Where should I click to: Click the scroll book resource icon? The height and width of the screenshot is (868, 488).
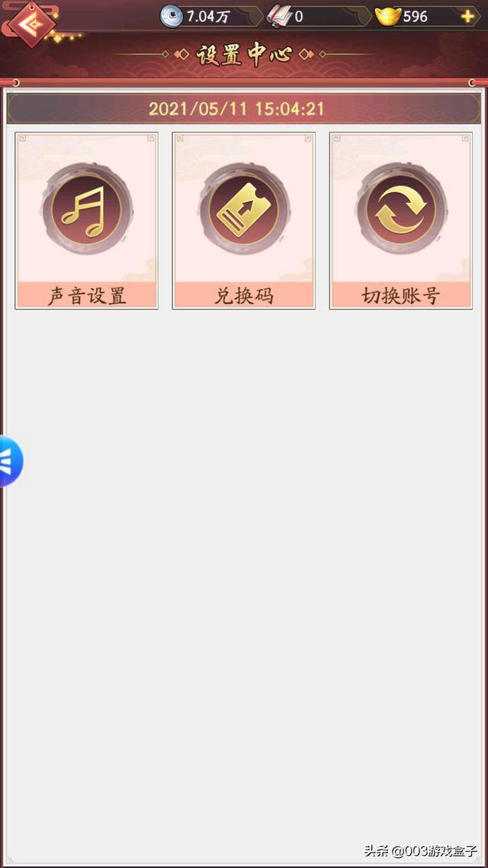tap(279, 16)
